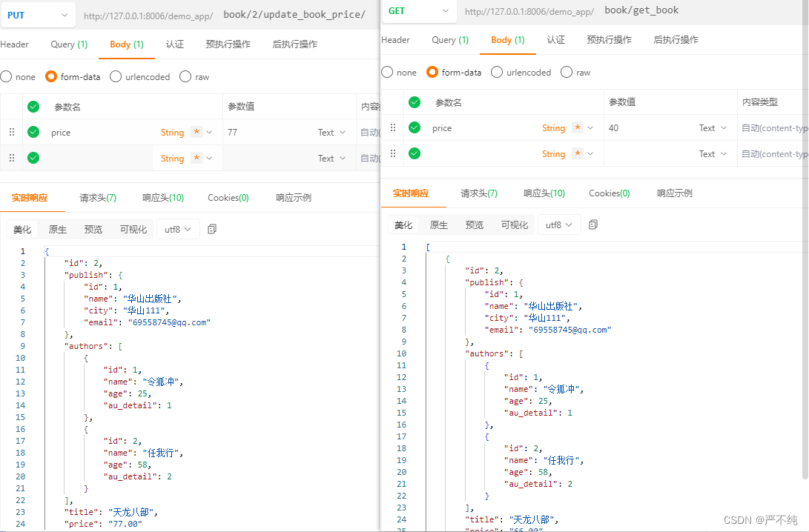809x532 pixels.
Task: Open 实时响应 tab in left panel
Action: 30,198
